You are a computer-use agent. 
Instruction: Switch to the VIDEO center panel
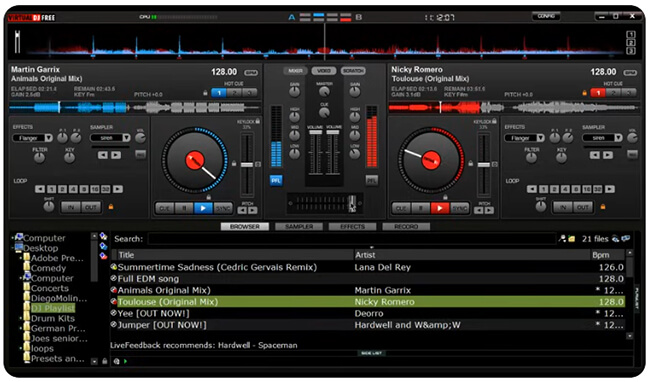[324, 71]
